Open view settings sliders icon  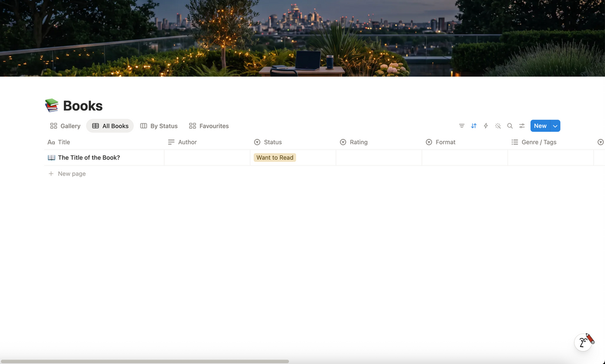tap(522, 126)
